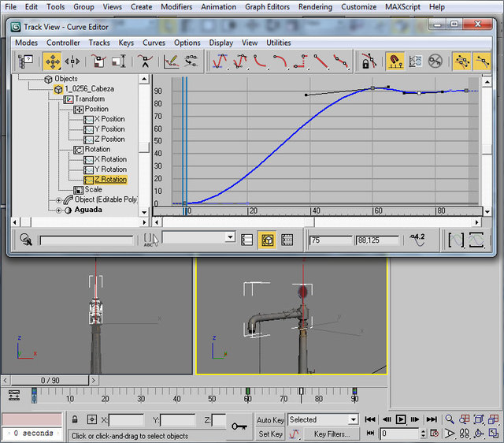
Task: Open the Curves menu in Track View
Action: click(154, 43)
